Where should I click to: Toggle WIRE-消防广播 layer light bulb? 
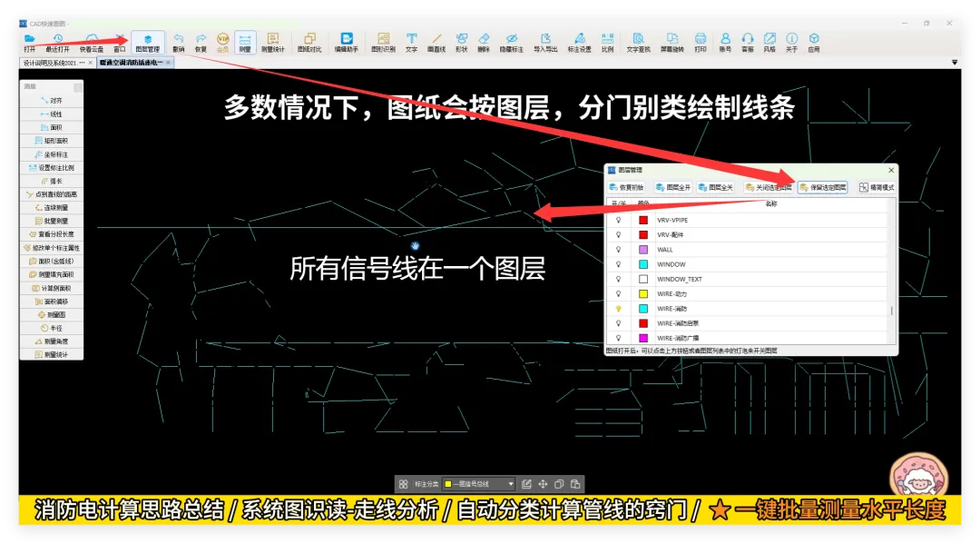pos(618,338)
